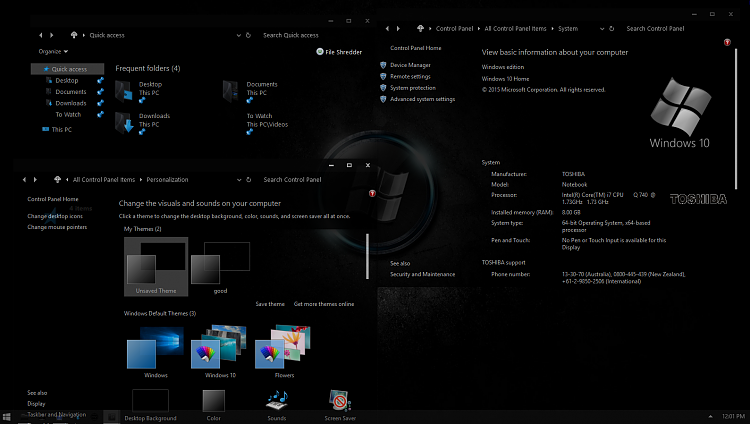The width and height of the screenshot is (750, 424).
Task: Click Personalization breadcrumb in address bar
Action: (x=167, y=180)
